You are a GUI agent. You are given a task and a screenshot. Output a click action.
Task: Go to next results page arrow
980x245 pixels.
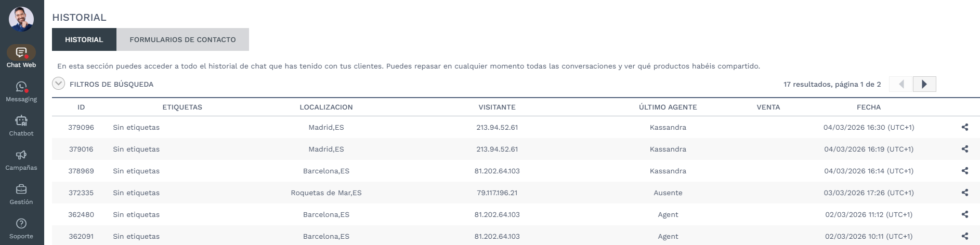tap(924, 84)
